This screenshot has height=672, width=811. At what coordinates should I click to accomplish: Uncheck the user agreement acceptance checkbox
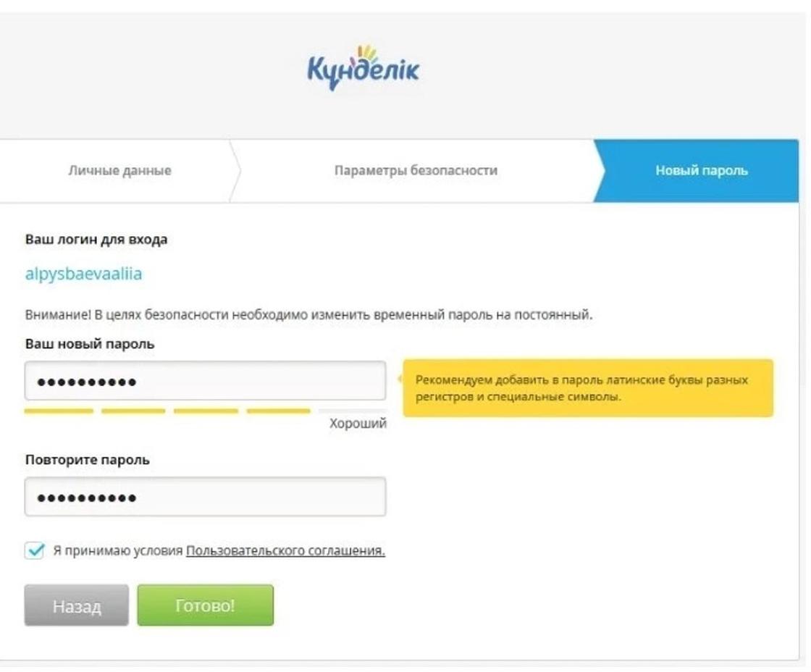tap(35, 550)
